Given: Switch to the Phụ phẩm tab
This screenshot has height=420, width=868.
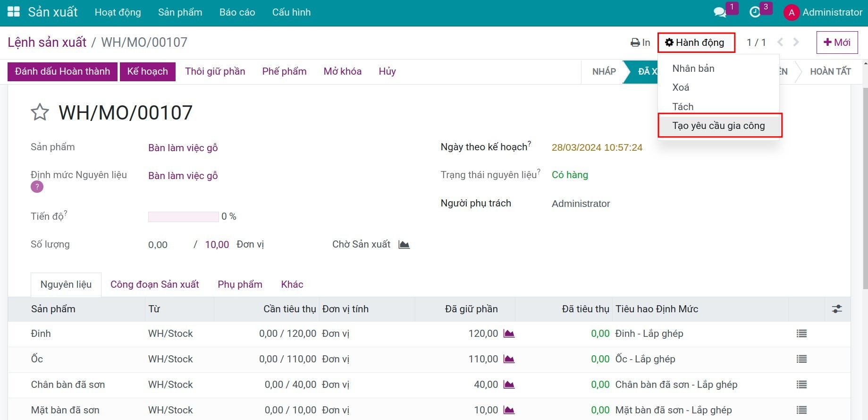Looking at the screenshot, I should pyautogui.click(x=240, y=284).
